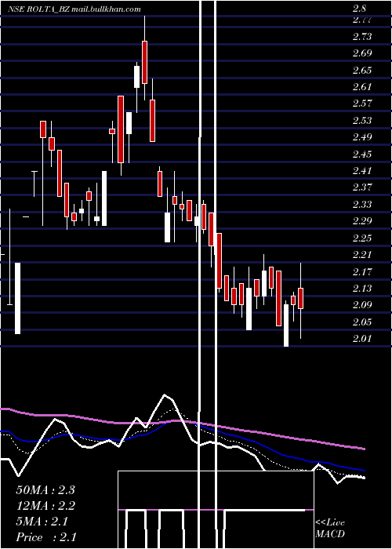The image size is (392, 549).
Task: Click the 2.21 price axis label
Action: [x=362, y=255]
